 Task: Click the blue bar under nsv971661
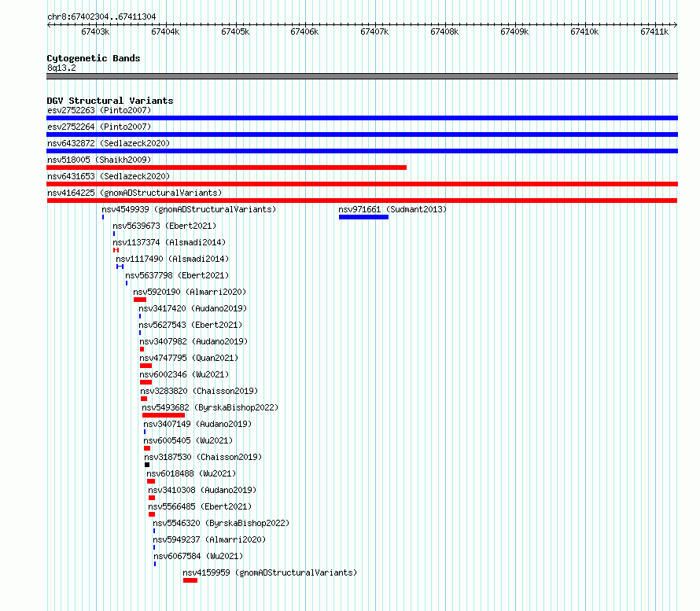[363, 217]
